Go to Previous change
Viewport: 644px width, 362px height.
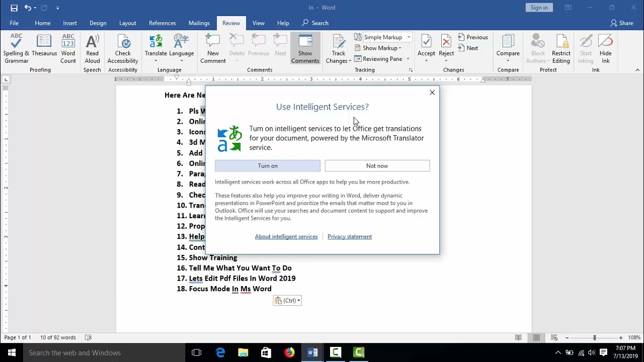click(473, 37)
